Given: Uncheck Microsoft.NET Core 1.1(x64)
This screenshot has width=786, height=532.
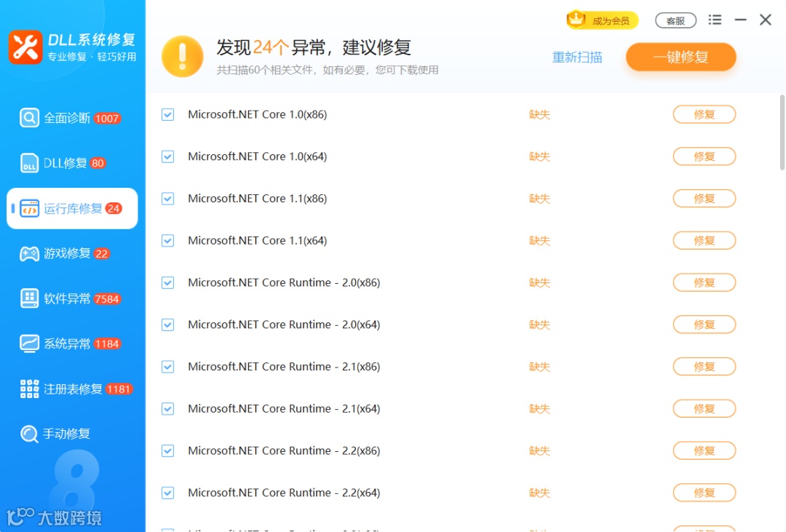Looking at the screenshot, I should tap(168, 241).
